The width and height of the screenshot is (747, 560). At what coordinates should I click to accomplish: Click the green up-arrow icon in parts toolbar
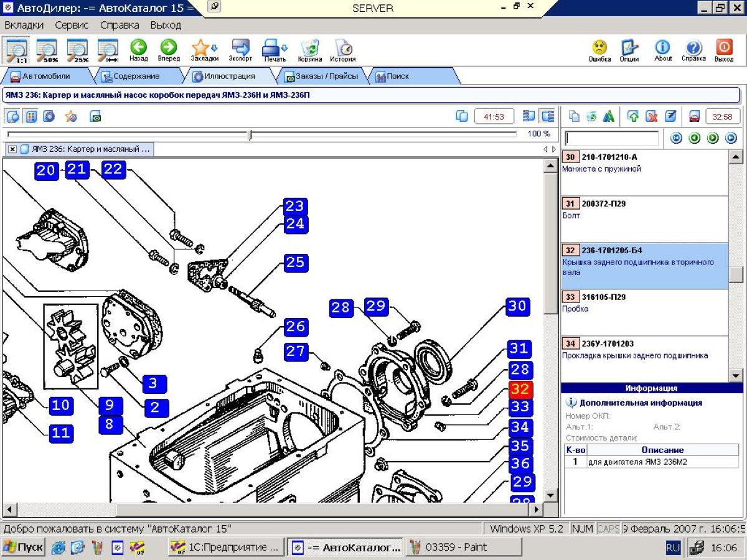(x=633, y=116)
